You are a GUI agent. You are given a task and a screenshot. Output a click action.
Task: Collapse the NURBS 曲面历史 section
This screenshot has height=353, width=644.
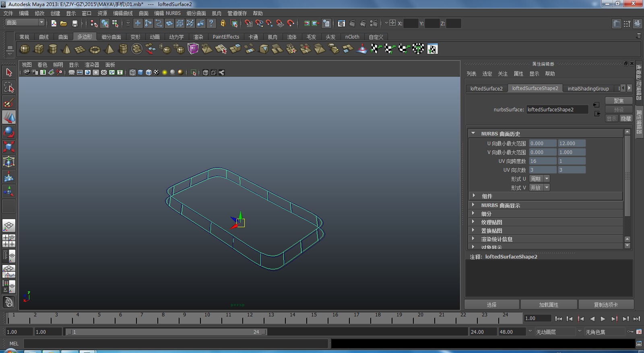point(473,133)
